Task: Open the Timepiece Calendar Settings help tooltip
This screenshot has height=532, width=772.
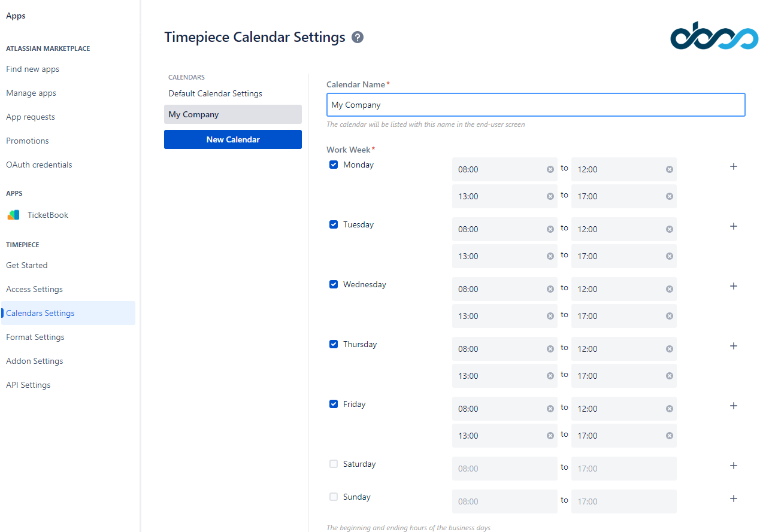Action: [358, 37]
